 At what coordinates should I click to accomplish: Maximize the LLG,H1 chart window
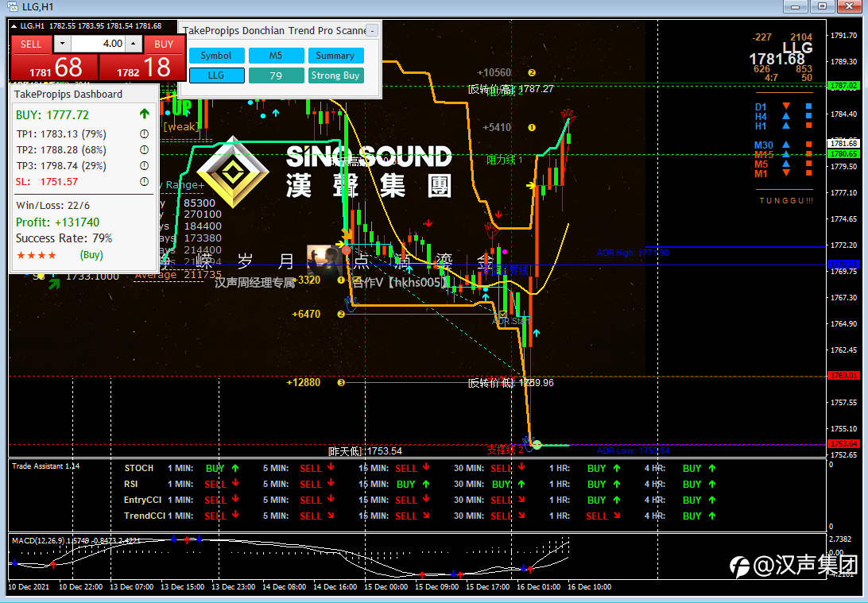[x=822, y=6]
